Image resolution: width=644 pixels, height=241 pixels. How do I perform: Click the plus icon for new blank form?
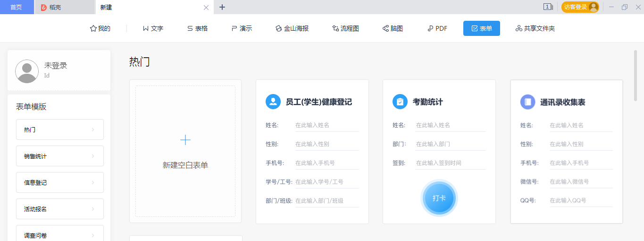(185, 140)
